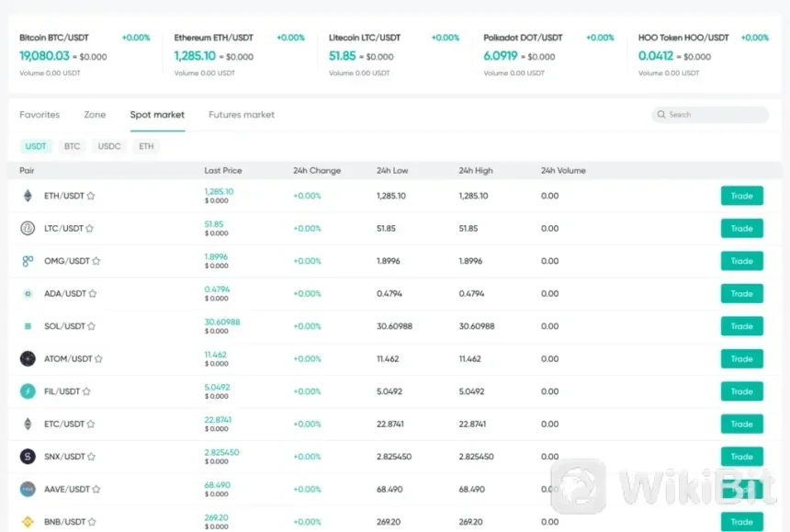The height and width of the screenshot is (532, 790).
Task: Star the AAVE/USDT pair
Action: coord(96,490)
